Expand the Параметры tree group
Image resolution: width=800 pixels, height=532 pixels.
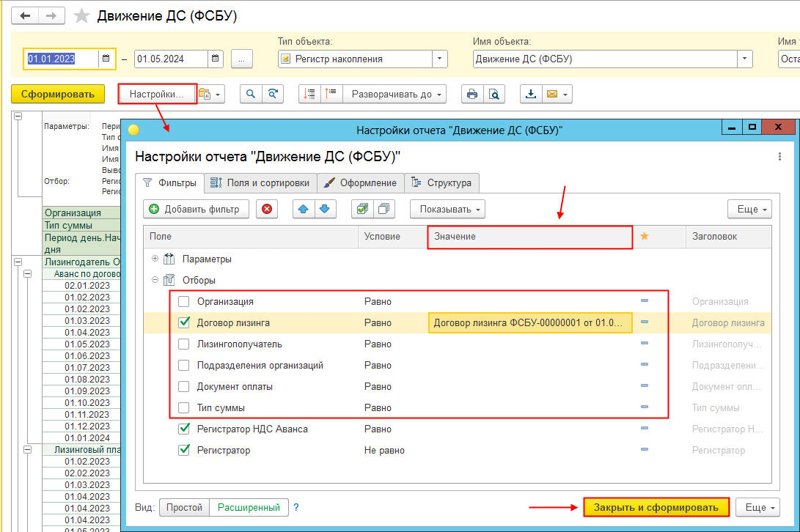[155, 259]
